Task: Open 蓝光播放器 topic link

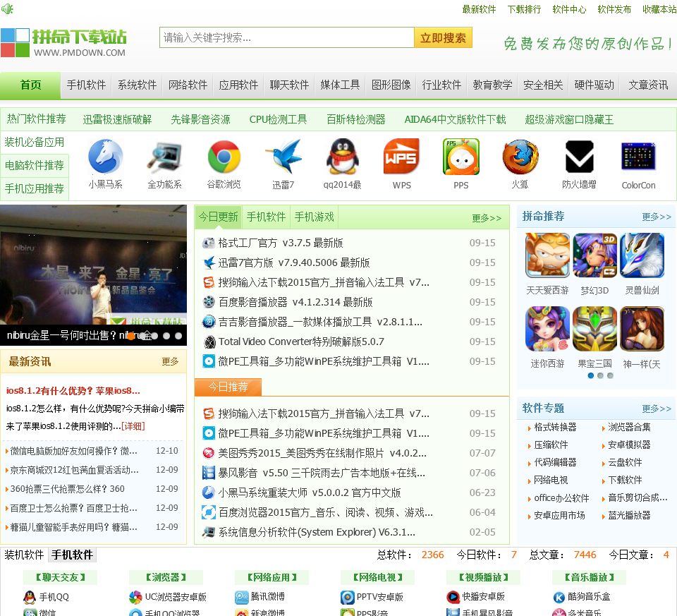Action: [x=628, y=515]
